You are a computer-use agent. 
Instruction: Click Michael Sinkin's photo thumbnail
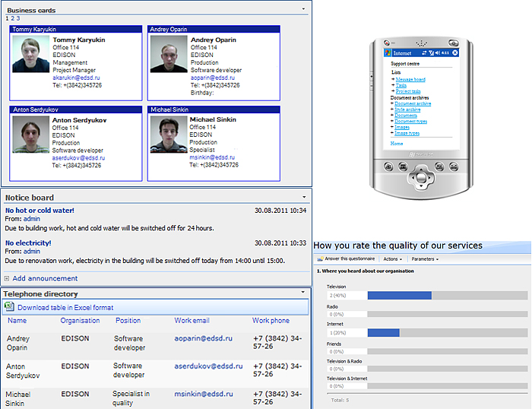point(169,135)
